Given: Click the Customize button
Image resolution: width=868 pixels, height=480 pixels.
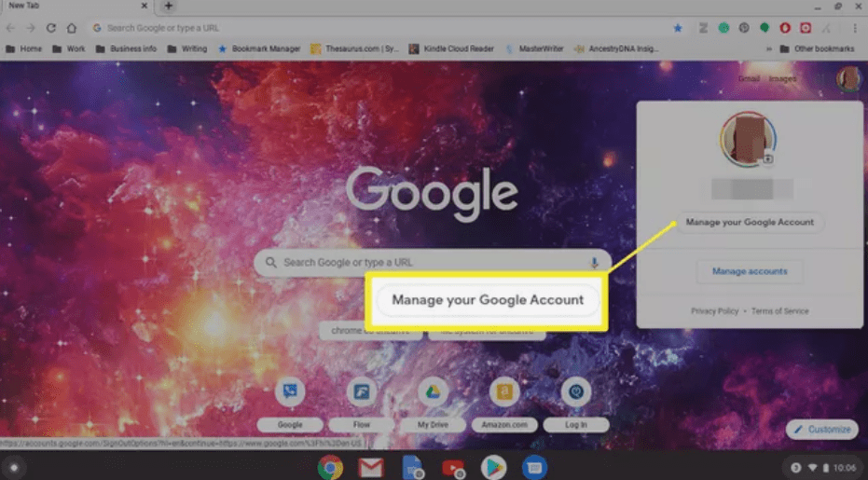Looking at the screenshot, I should tap(822, 429).
